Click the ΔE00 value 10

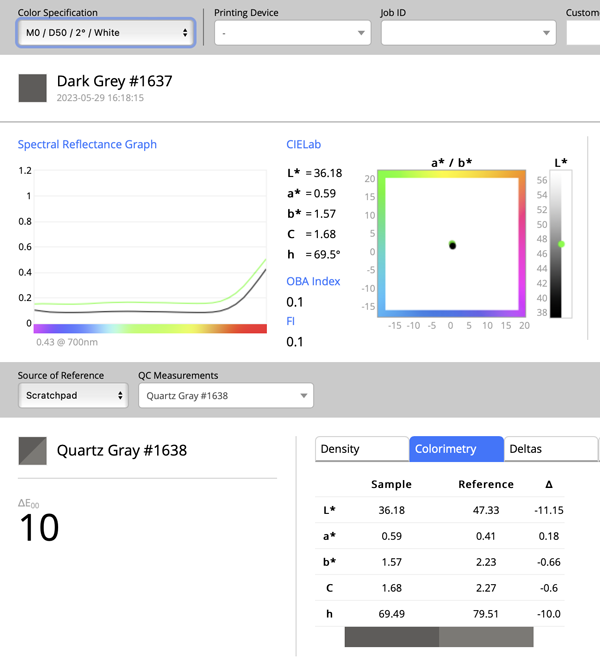pyautogui.click(x=39, y=527)
